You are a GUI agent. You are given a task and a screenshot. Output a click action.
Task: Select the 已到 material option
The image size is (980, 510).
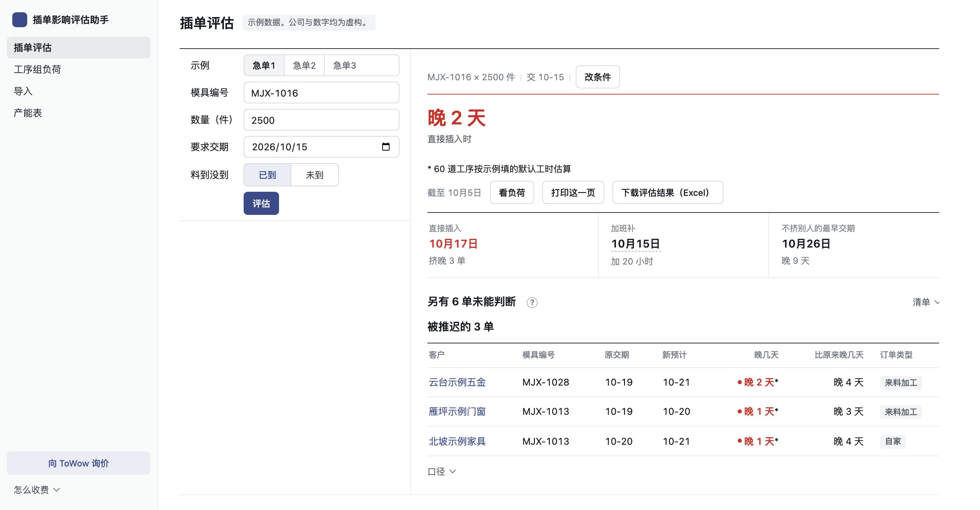[267, 175]
